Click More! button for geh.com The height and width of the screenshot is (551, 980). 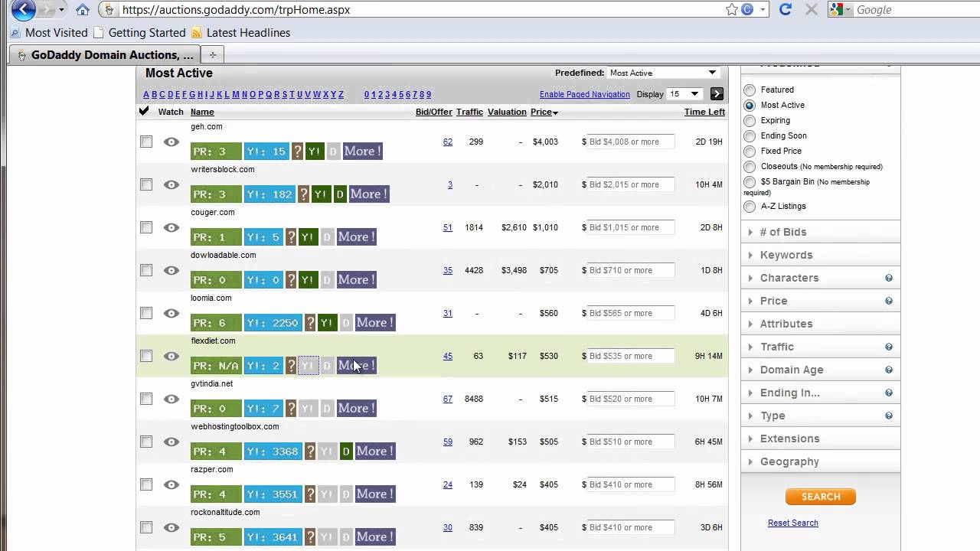pyautogui.click(x=362, y=151)
